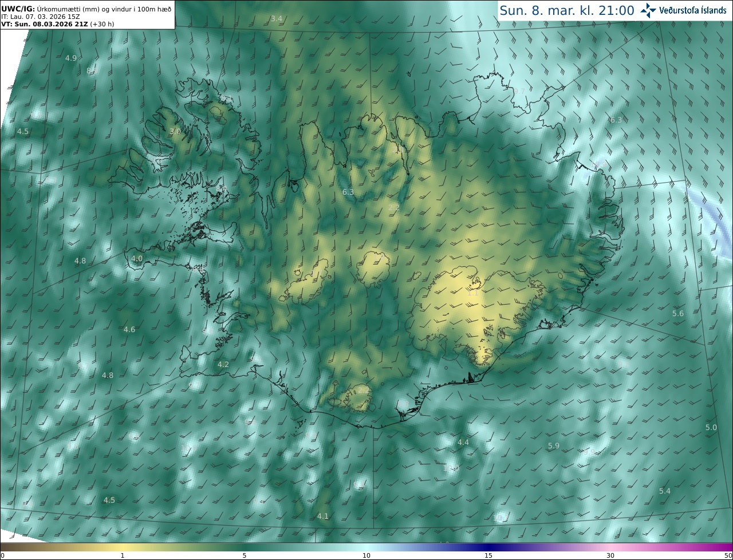Click the 4.0 precipitation value
The height and width of the screenshot is (560, 733).
[137, 259]
